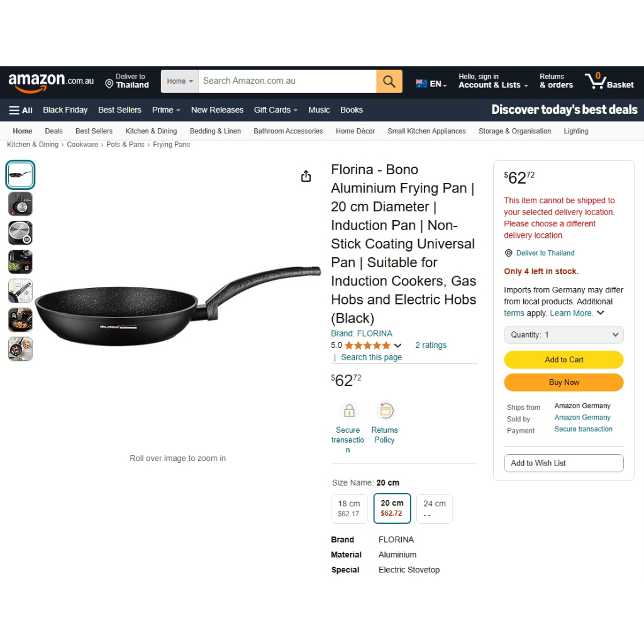Select the 20 cm size option
Viewport: 644px width, 644px height.
[x=392, y=508]
